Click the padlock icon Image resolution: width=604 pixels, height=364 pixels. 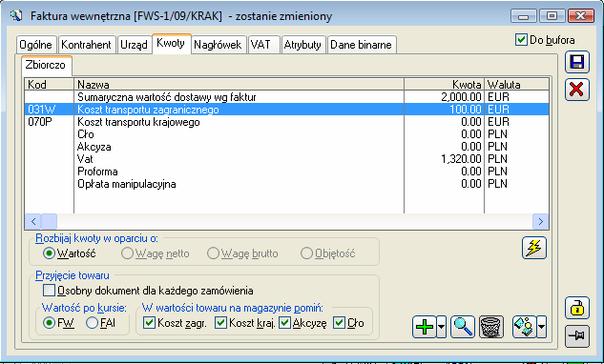click(577, 308)
